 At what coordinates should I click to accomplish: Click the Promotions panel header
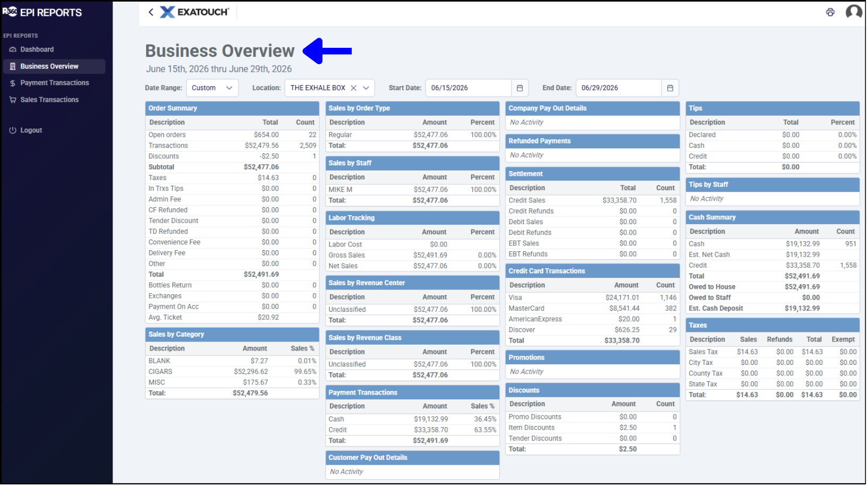tap(593, 357)
